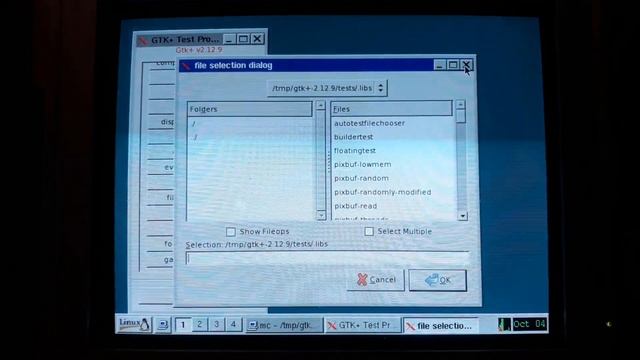This screenshot has height=360, width=640.
Task: Click the Cancel button
Action: [376, 280]
